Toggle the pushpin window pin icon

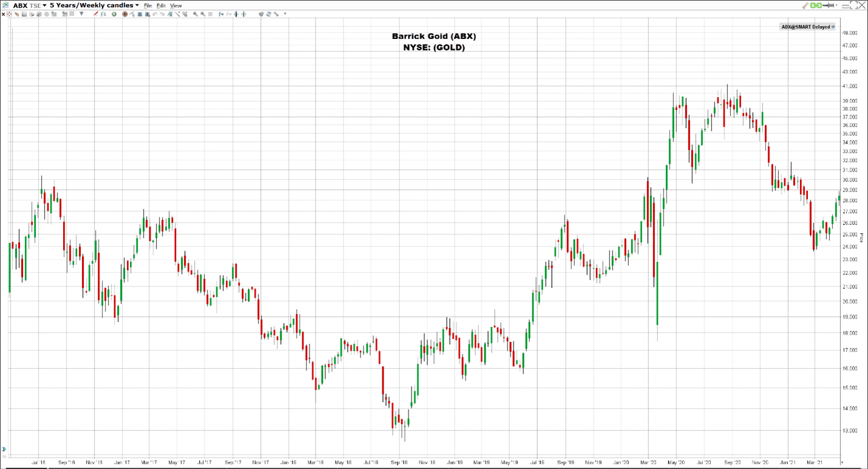click(x=828, y=5)
